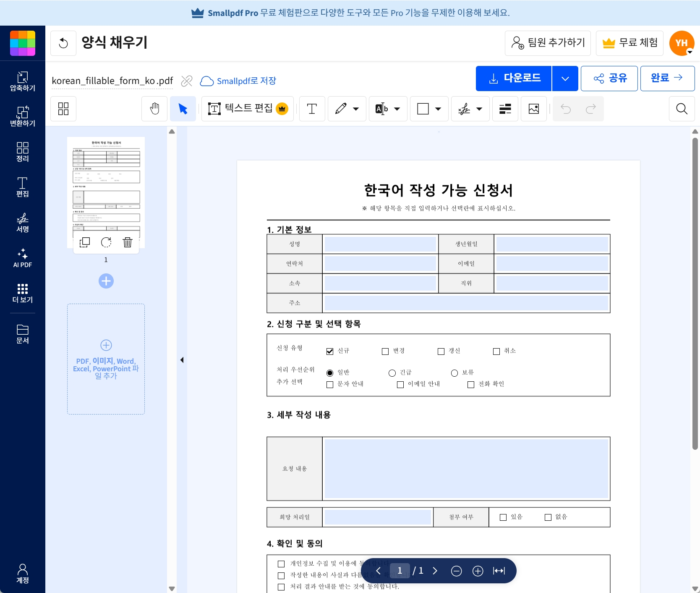Zoom out with minus button

pyautogui.click(x=457, y=571)
